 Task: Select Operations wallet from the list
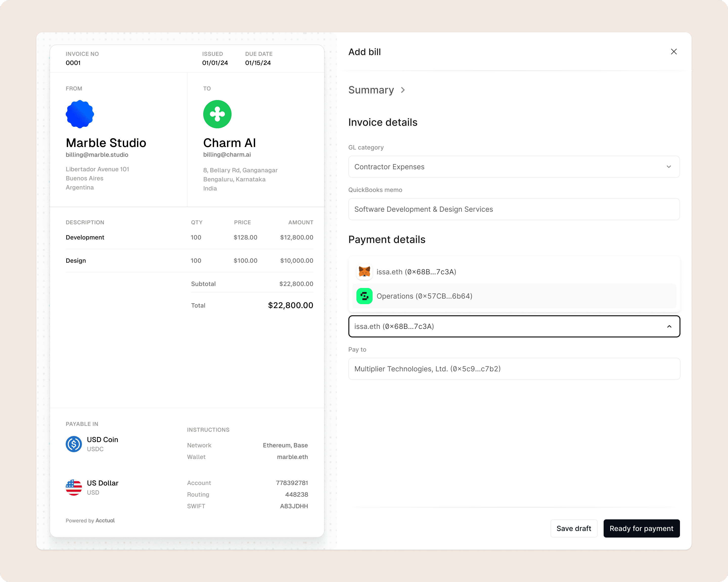424,296
